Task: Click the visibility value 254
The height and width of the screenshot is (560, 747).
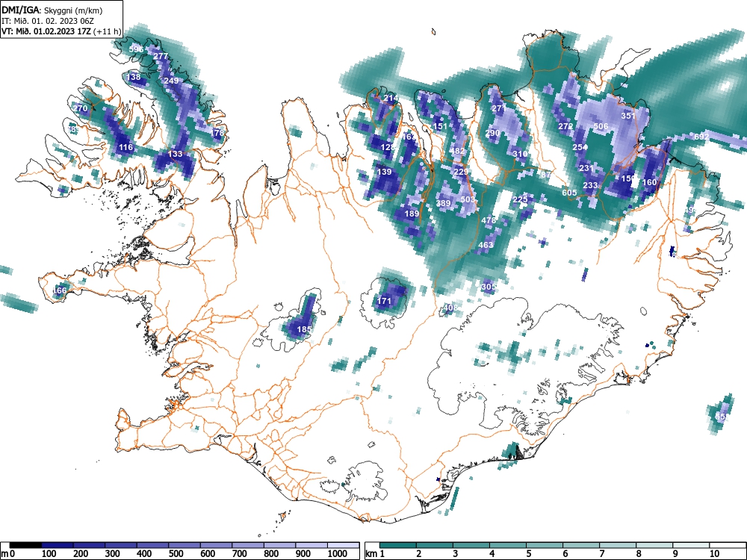Action: coord(580,147)
